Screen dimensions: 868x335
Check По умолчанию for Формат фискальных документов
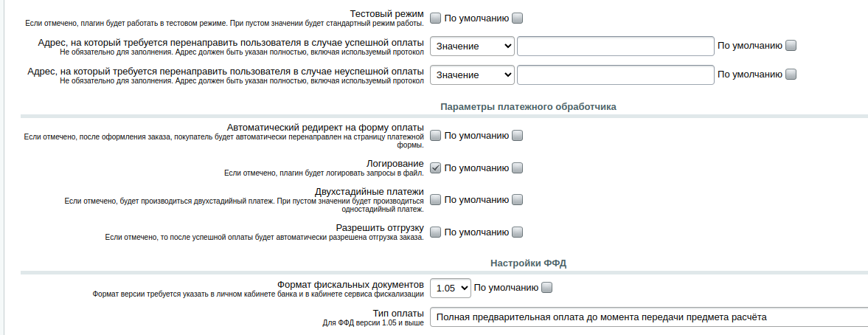click(547, 287)
